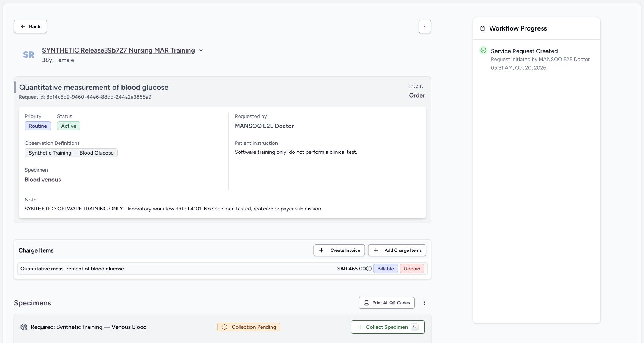Go back using the Back button

(x=30, y=26)
